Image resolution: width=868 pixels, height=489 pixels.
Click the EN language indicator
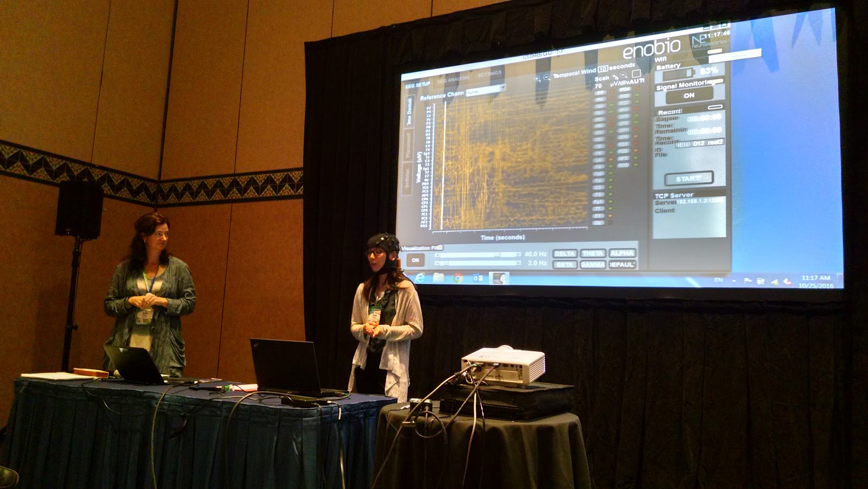718,280
